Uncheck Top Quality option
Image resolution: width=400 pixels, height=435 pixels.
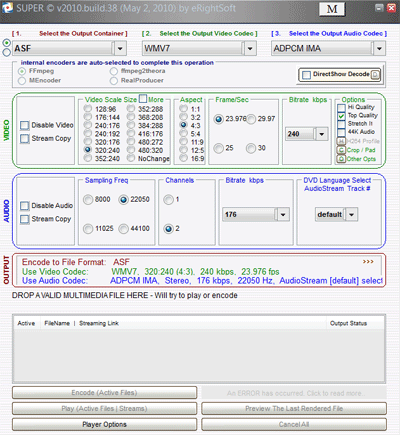(x=341, y=116)
